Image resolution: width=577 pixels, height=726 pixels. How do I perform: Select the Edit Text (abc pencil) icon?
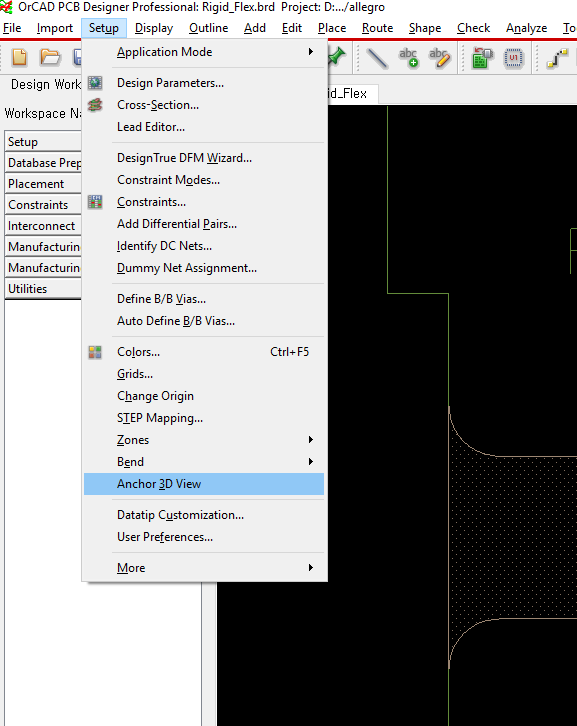click(x=439, y=58)
